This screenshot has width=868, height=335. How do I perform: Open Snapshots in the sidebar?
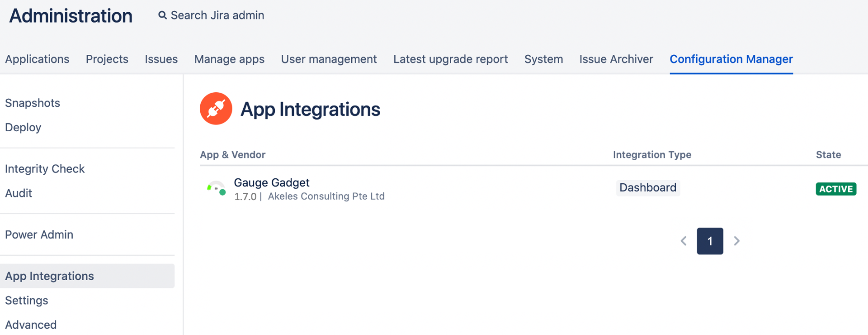click(33, 103)
